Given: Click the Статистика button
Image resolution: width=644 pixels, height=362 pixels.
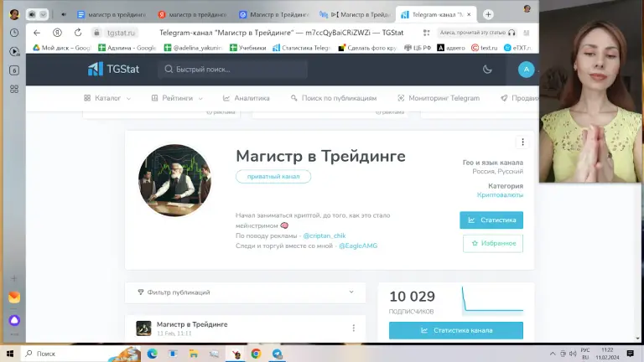Looking at the screenshot, I should tap(491, 220).
